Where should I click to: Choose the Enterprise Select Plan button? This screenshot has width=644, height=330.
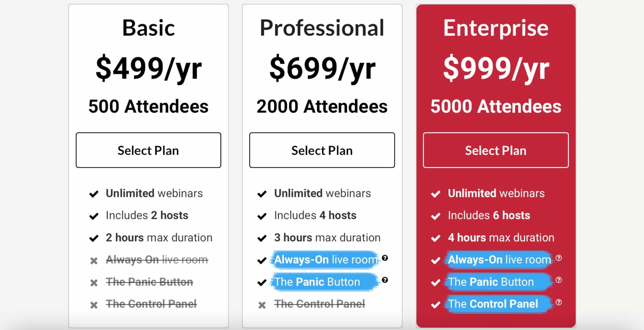point(496,150)
